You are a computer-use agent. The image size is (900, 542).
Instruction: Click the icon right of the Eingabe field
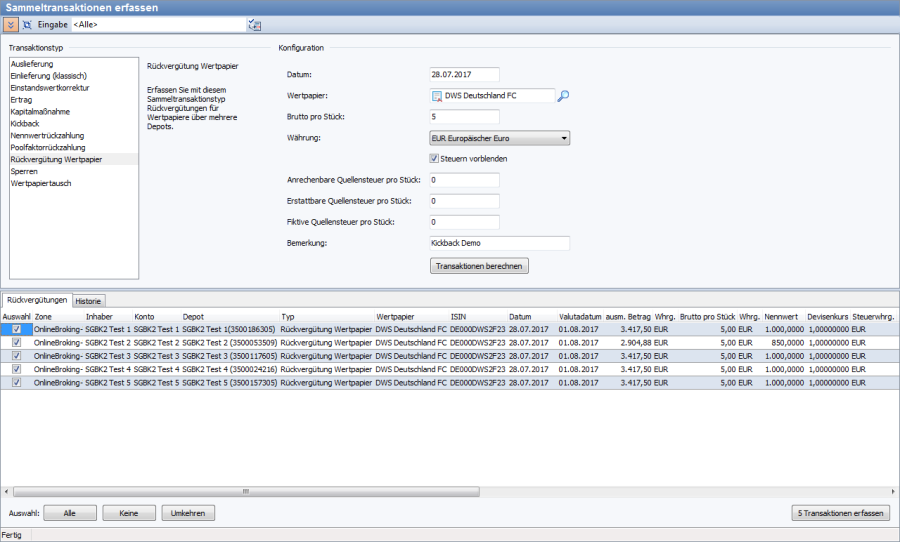(254, 23)
